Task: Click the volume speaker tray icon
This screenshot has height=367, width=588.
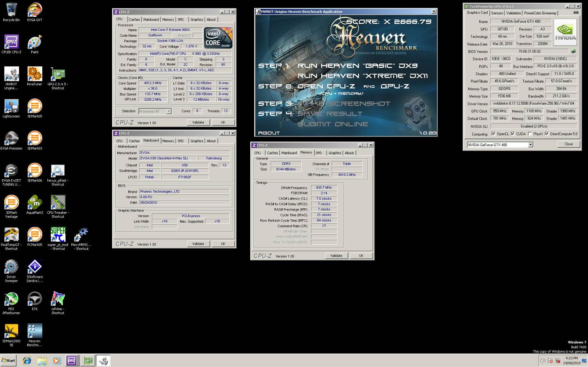Action: 542,361
